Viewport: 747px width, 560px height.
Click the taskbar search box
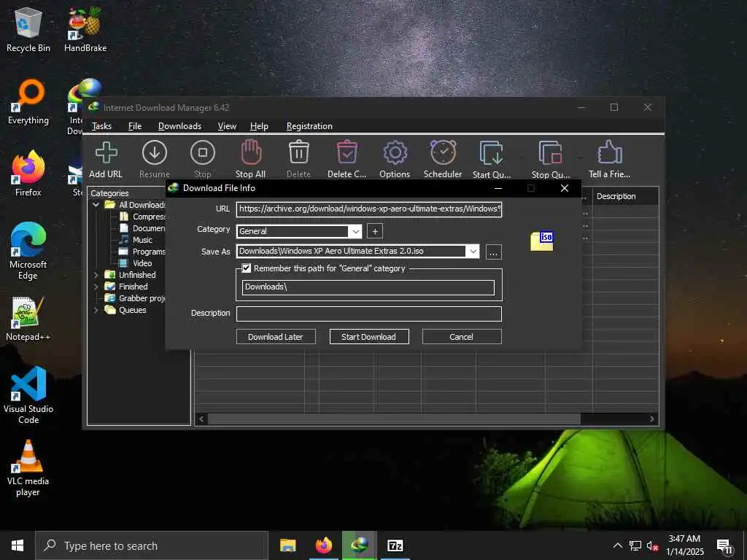(152, 545)
